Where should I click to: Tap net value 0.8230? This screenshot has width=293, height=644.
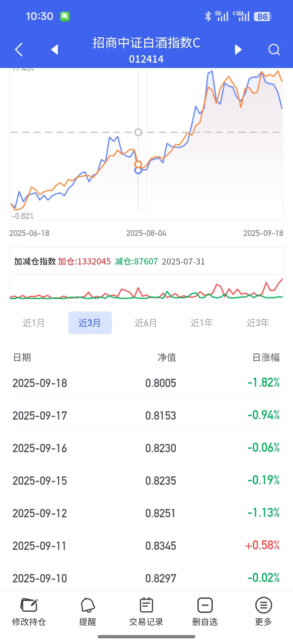coord(161,448)
